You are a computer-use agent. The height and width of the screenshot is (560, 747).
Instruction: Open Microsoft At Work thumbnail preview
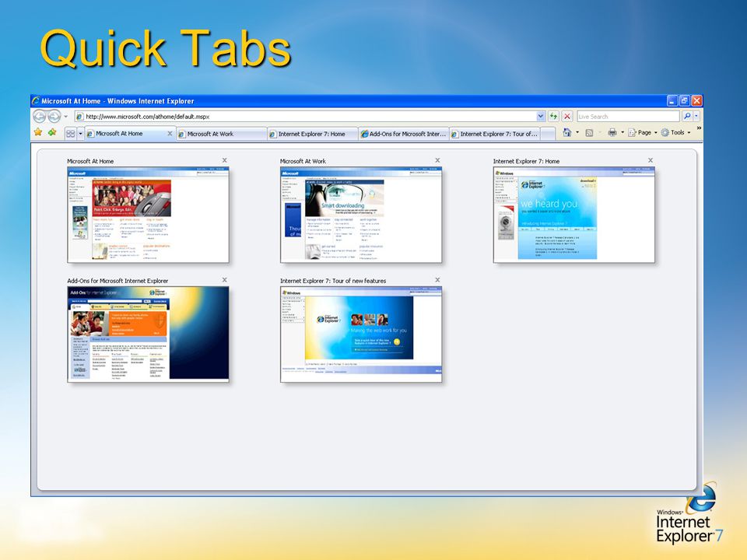pos(361,215)
